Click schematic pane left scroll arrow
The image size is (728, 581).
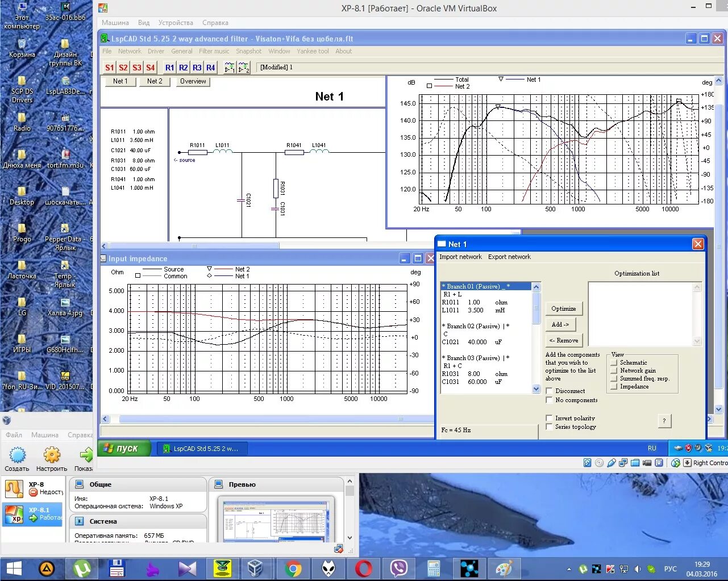point(105,246)
